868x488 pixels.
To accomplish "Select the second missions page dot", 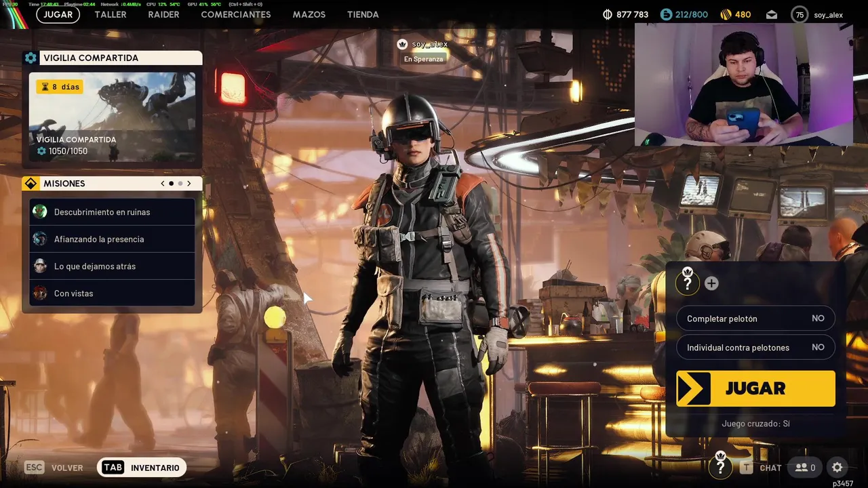I will (x=180, y=184).
